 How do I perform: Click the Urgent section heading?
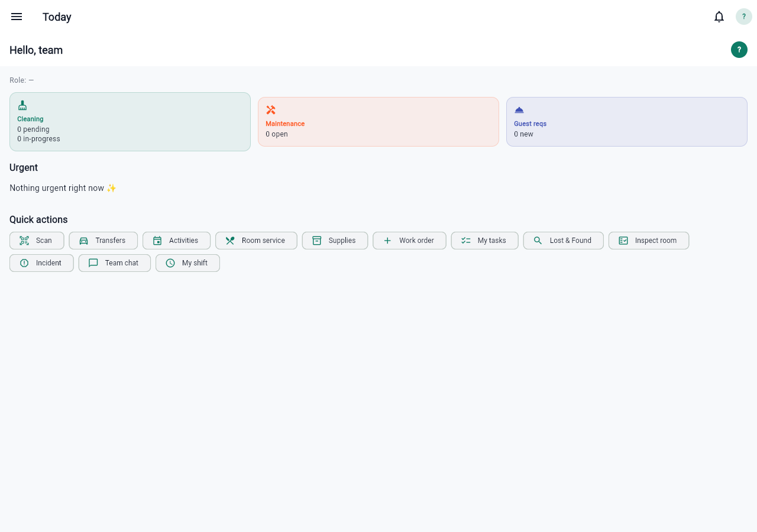click(x=24, y=168)
